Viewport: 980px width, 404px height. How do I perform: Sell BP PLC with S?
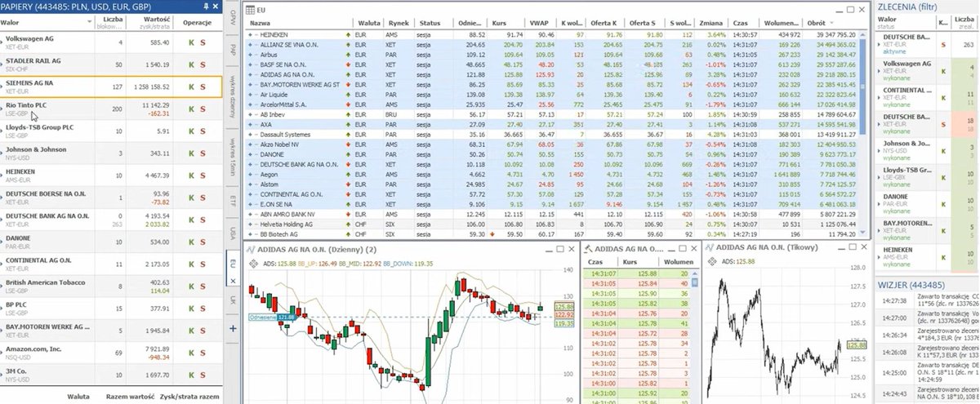click(x=203, y=309)
